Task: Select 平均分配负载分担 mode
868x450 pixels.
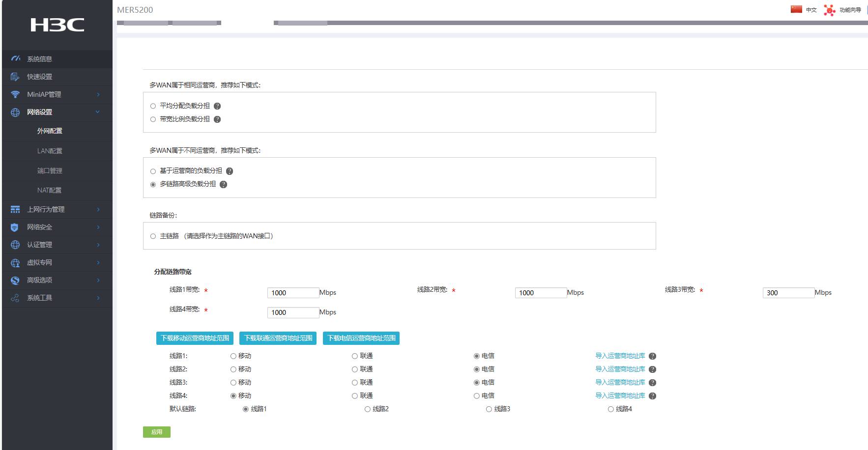Action: click(153, 106)
